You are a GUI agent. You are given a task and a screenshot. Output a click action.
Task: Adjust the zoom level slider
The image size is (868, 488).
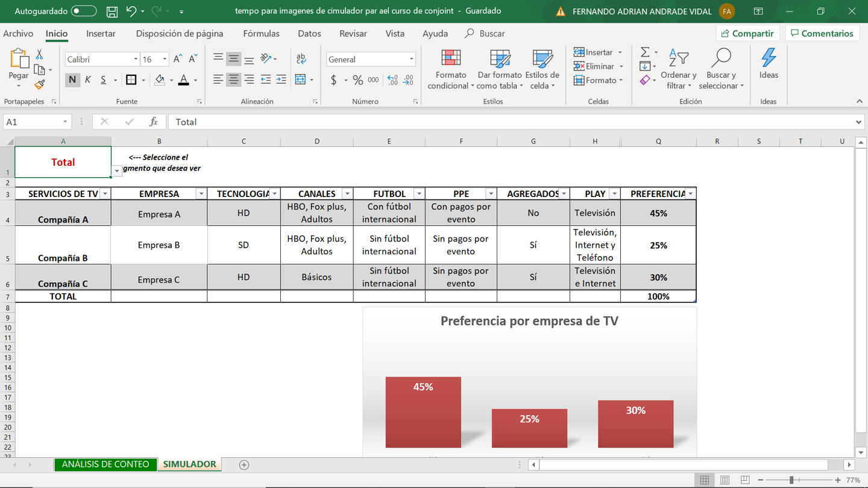click(791, 480)
